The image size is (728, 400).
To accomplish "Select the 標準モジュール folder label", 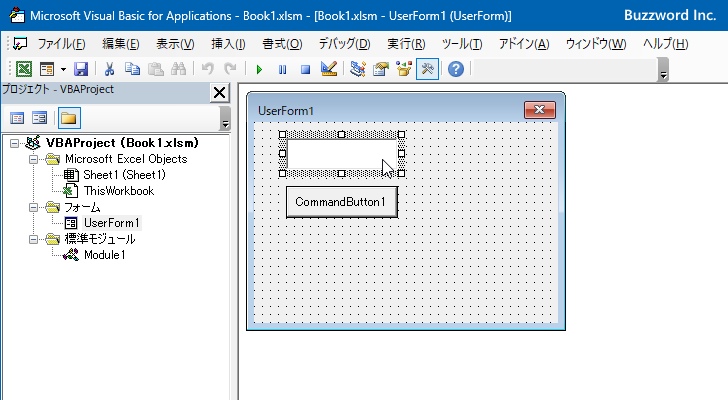I will (100, 239).
